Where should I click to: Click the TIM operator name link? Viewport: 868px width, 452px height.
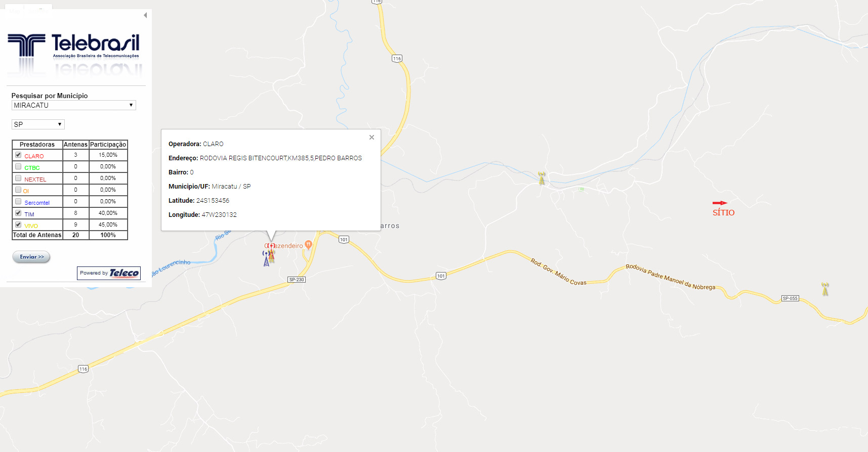tap(29, 214)
